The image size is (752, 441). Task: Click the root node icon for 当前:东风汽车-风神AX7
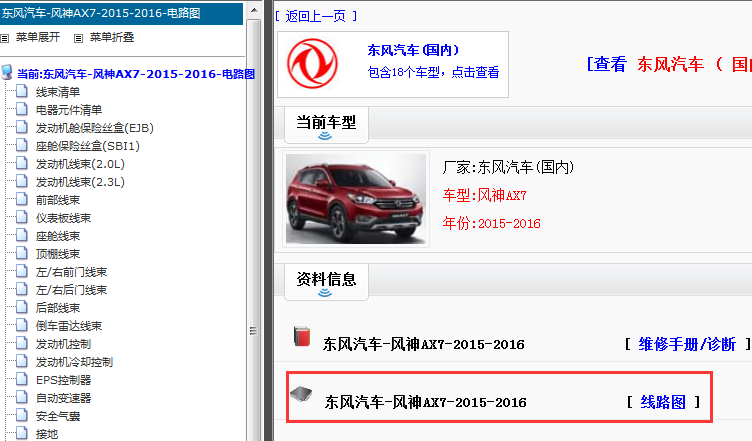point(7,72)
